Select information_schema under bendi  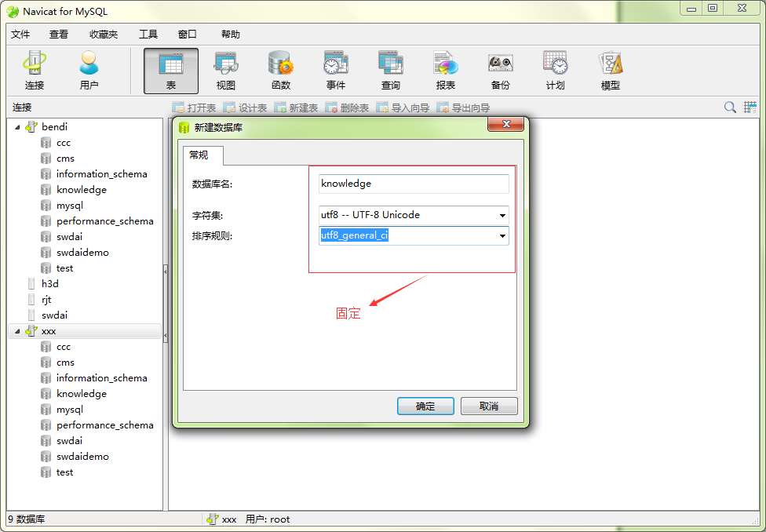tap(101, 174)
